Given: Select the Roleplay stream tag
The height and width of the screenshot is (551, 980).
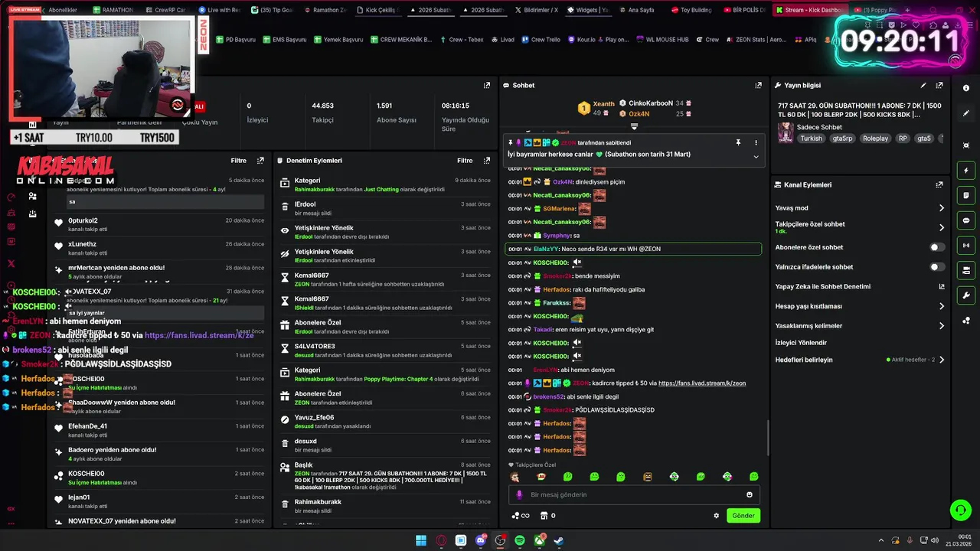Looking at the screenshot, I should [x=875, y=139].
